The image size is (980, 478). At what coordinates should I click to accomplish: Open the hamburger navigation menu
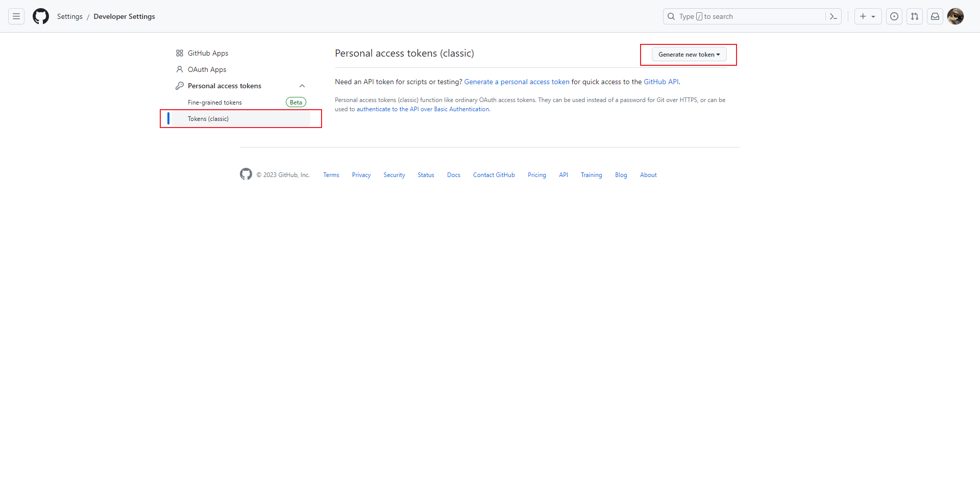pyautogui.click(x=16, y=16)
